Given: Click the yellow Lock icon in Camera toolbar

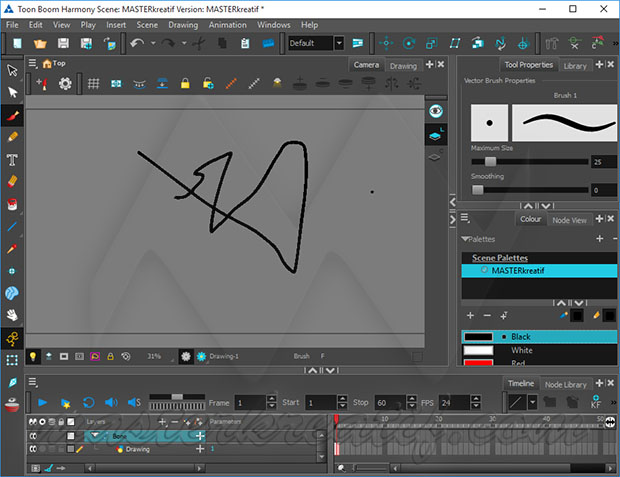Looking at the screenshot, I should click(185, 83).
